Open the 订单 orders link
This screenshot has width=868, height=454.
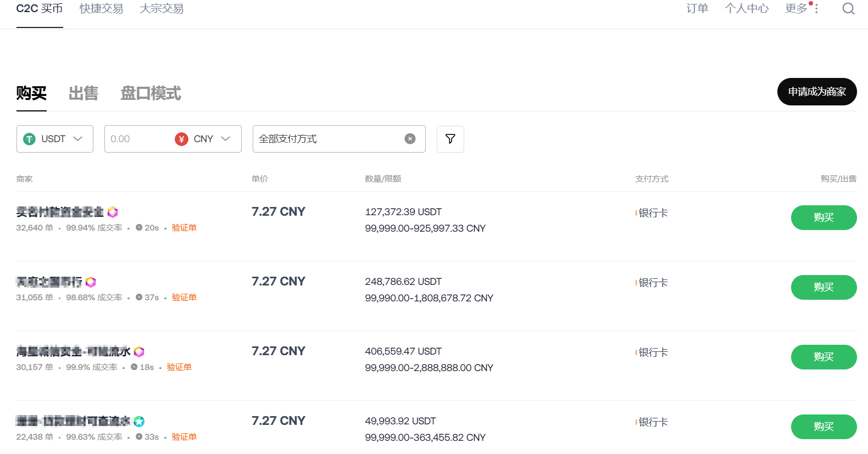[x=697, y=9]
